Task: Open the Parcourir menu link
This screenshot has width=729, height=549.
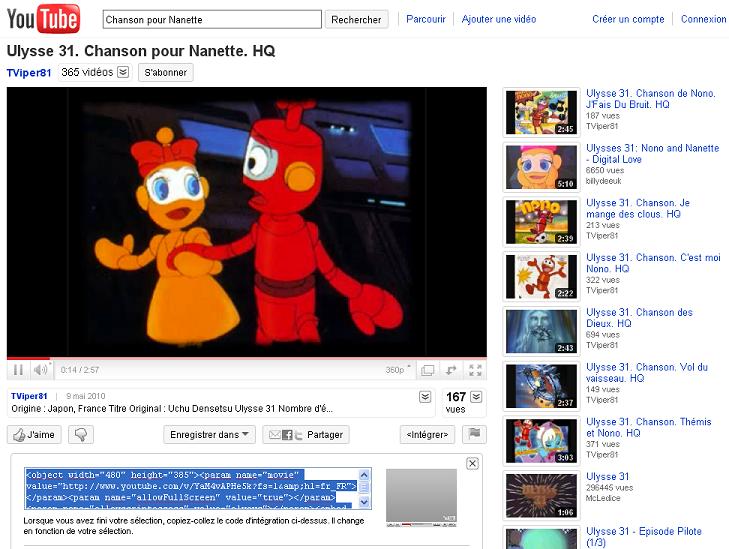Action: (426, 19)
